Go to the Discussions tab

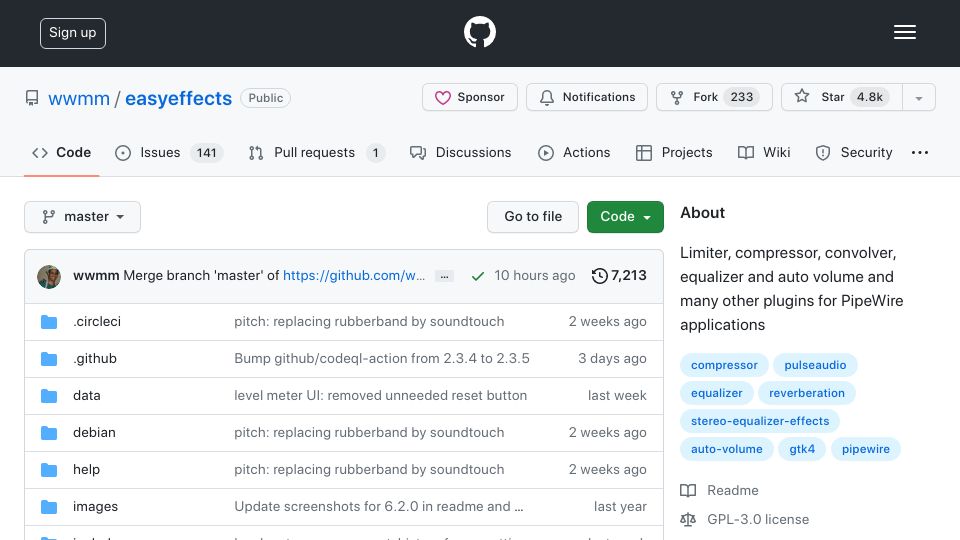point(460,152)
